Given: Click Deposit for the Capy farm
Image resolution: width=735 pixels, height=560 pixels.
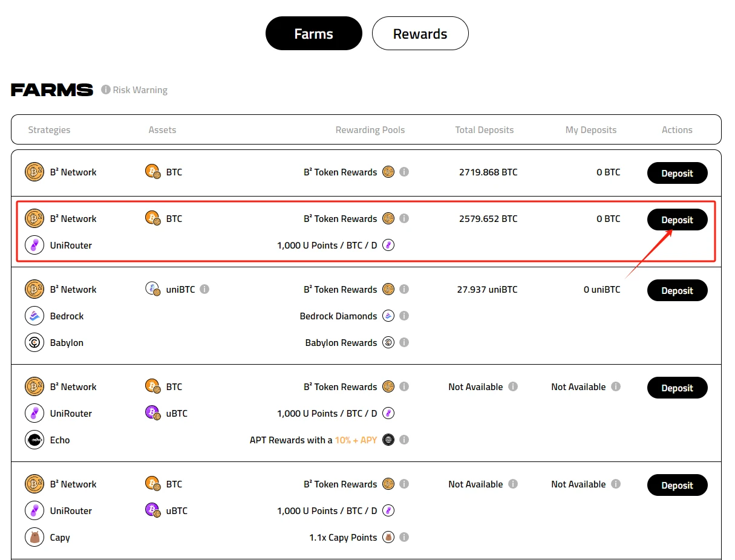Looking at the screenshot, I should (677, 485).
